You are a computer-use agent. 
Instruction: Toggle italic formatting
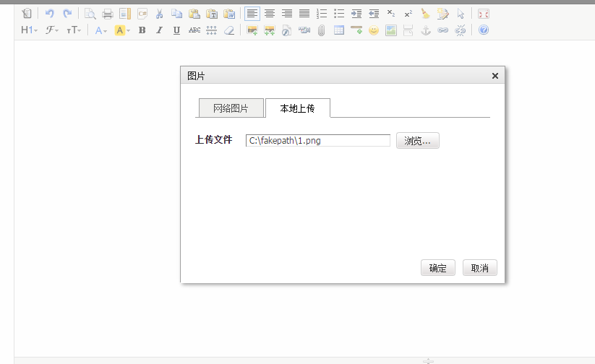click(x=159, y=30)
